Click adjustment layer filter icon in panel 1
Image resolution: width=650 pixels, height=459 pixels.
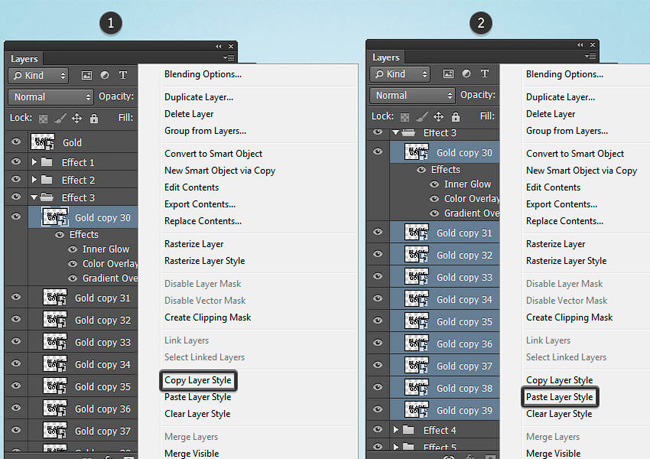[x=105, y=75]
